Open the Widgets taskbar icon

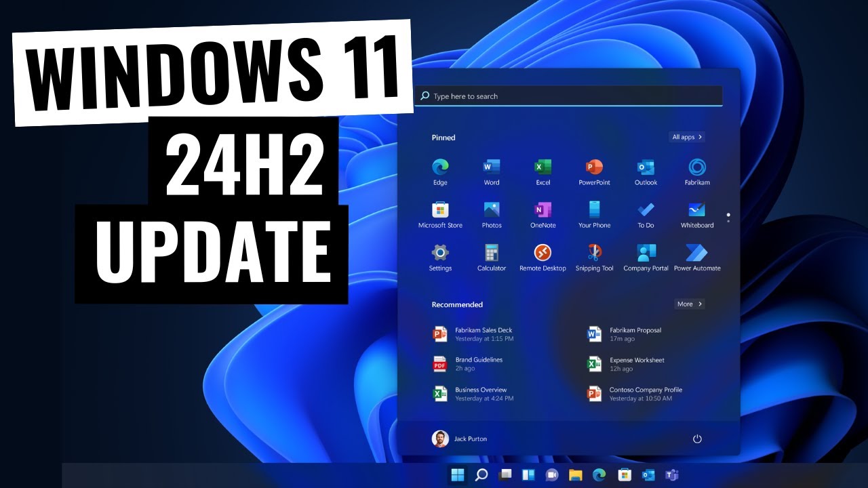(x=528, y=475)
